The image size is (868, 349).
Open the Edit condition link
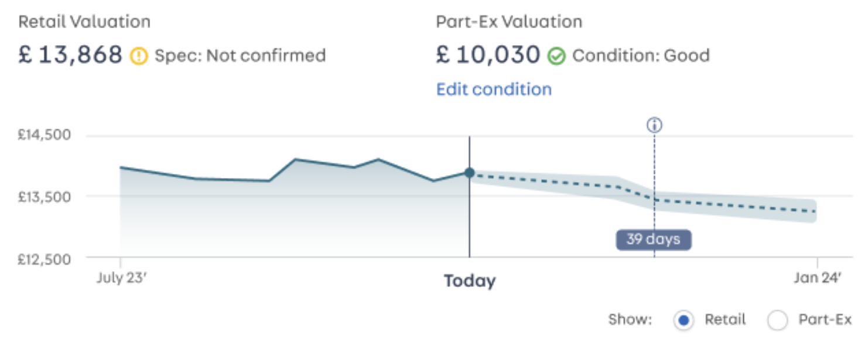coord(494,90)
